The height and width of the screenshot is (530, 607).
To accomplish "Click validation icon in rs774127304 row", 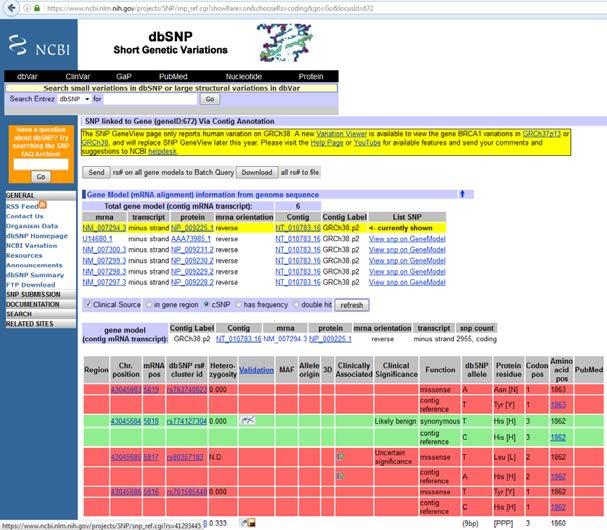I will (x=247, y=420).
